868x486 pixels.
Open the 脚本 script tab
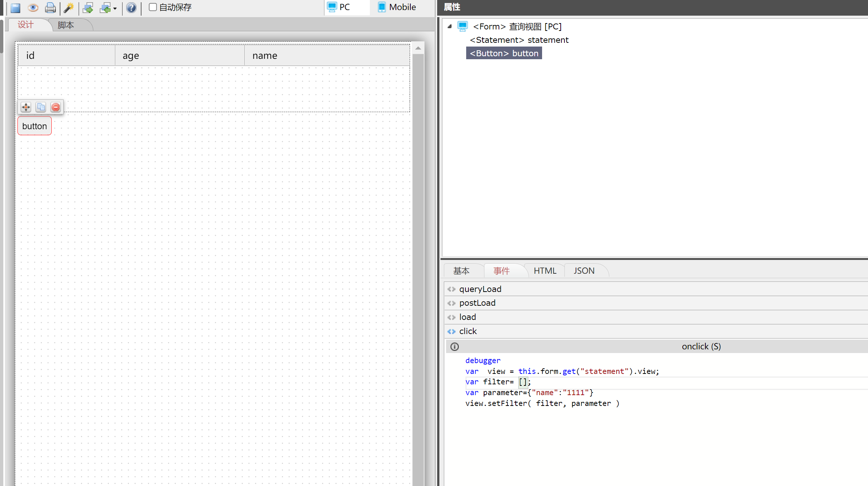pos(66,25)
